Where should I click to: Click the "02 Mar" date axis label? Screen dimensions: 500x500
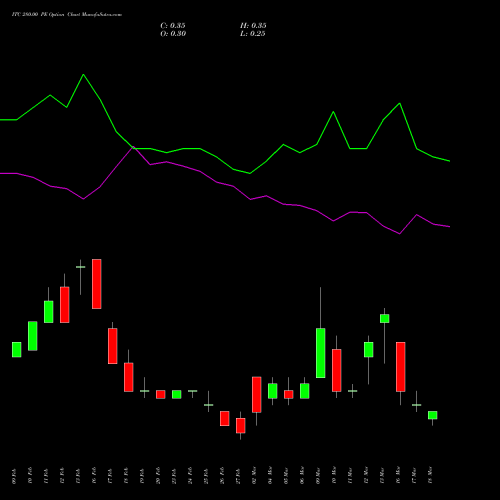pyautogui.click(x=254, y=475)
